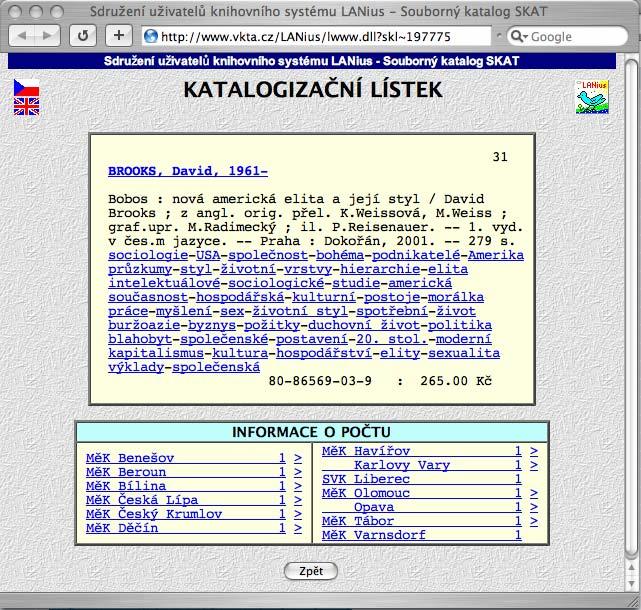Open the MěK Český Krumlov library link
This screenshot has height=610, width=641.
(186, 514)
